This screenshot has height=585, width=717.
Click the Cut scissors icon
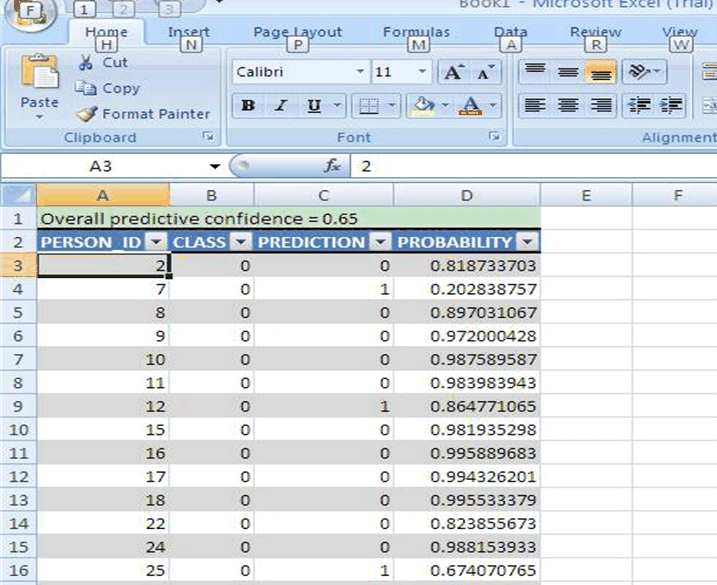[86, 62]
